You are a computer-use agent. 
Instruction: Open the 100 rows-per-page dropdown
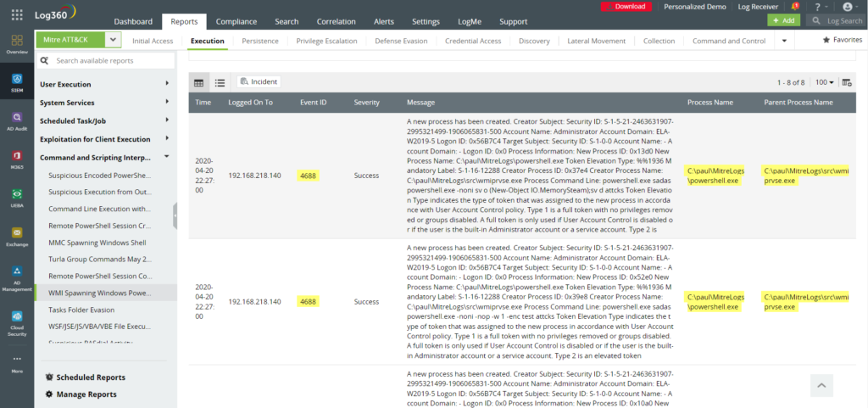pos(824,82)
